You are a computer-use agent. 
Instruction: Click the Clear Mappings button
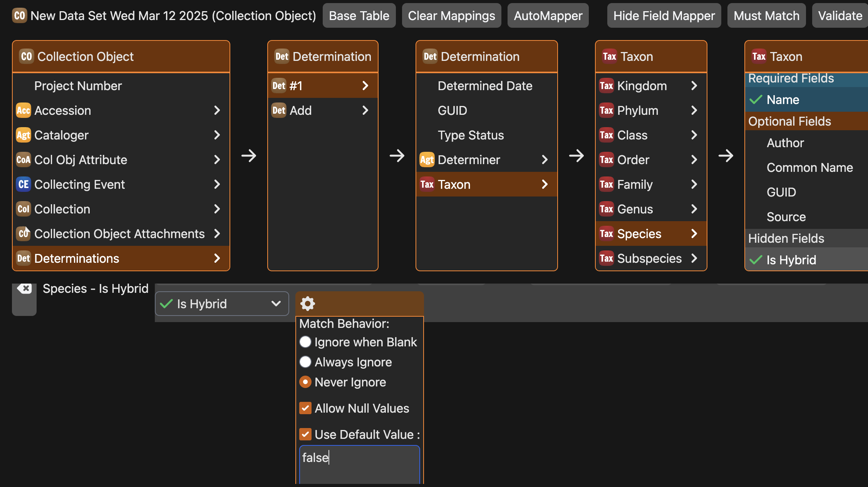(x=451, y=15)
